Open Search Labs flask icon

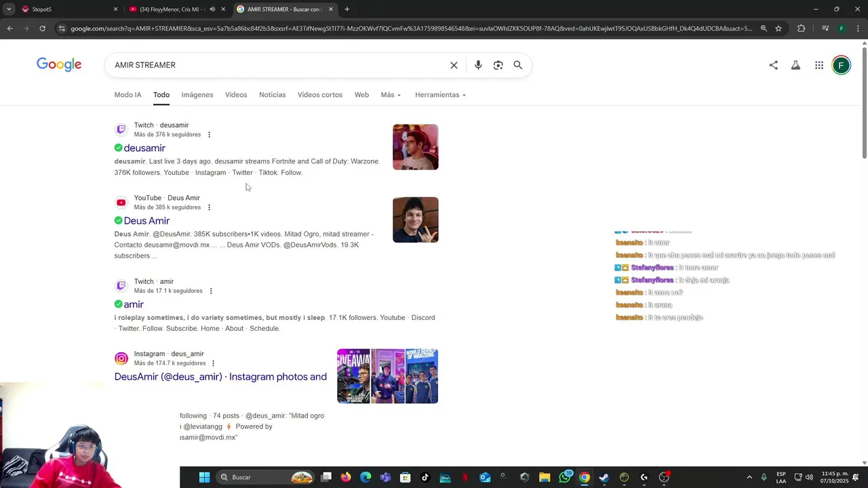pos(795,65)
